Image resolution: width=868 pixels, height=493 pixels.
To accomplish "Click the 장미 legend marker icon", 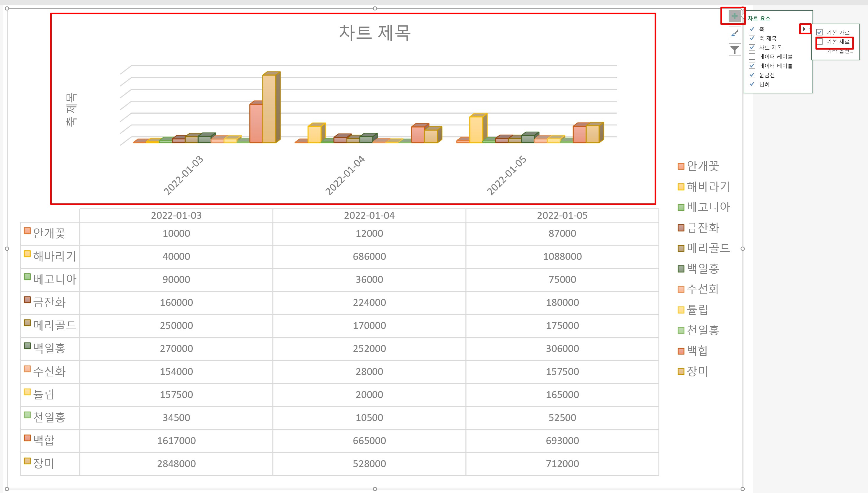I will [x=681, y=372].
